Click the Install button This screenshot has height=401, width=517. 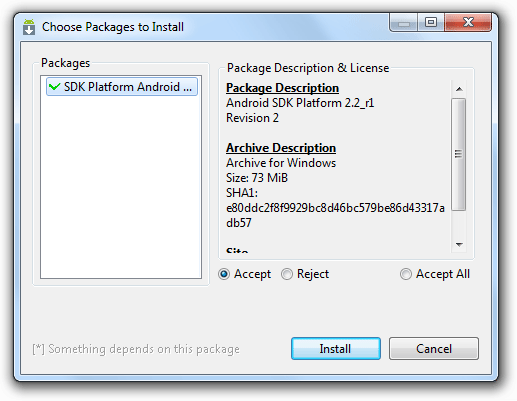click(x=336, y=349)
